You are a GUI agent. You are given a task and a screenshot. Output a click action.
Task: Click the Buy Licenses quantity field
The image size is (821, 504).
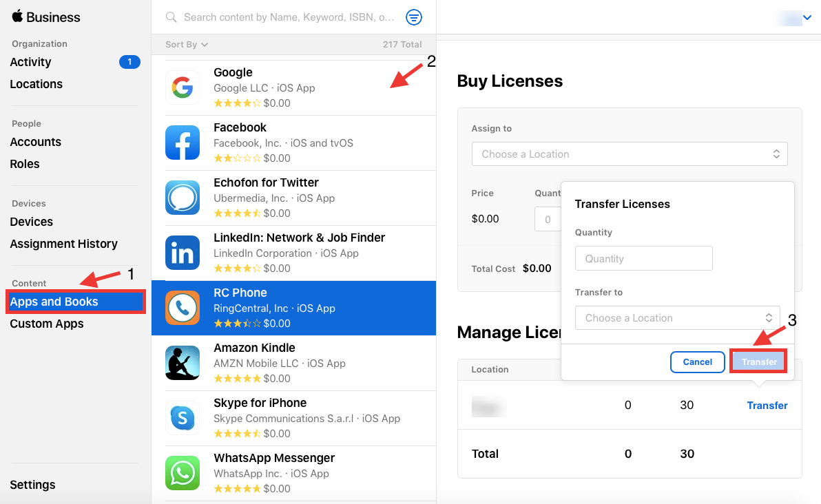pyautogui.click(x=548, y=219)
